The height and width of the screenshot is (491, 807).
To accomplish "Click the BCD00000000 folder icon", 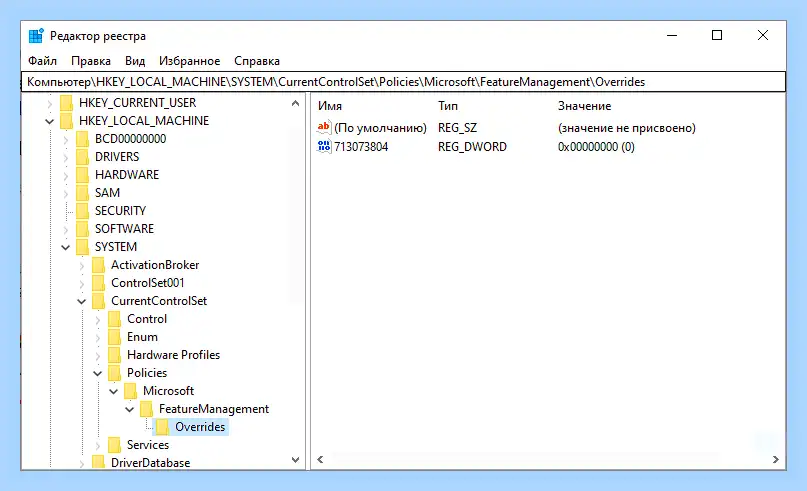I will [x=82, y=139].
